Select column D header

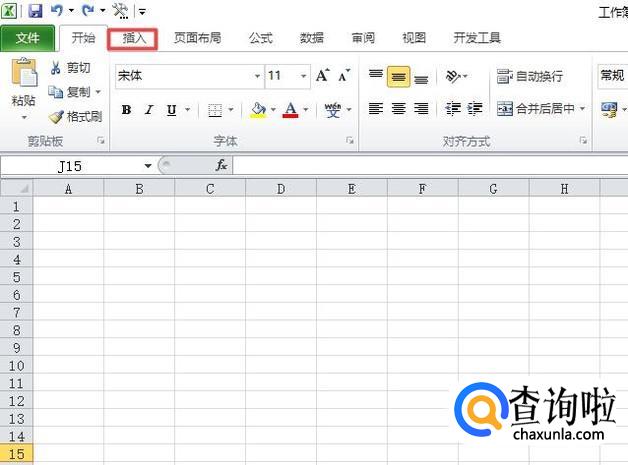(x=281, y=189)
